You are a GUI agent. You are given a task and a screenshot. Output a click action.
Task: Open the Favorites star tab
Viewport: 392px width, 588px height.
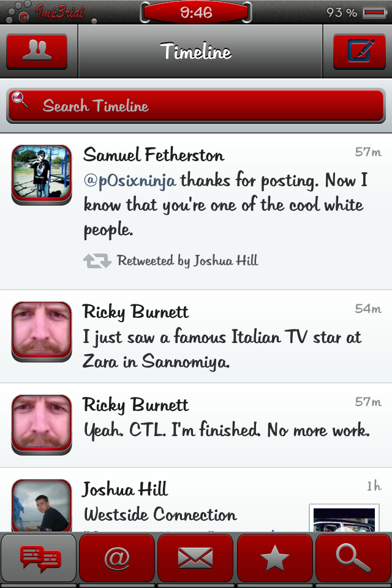pyautogui.click(x=274, y=558)
